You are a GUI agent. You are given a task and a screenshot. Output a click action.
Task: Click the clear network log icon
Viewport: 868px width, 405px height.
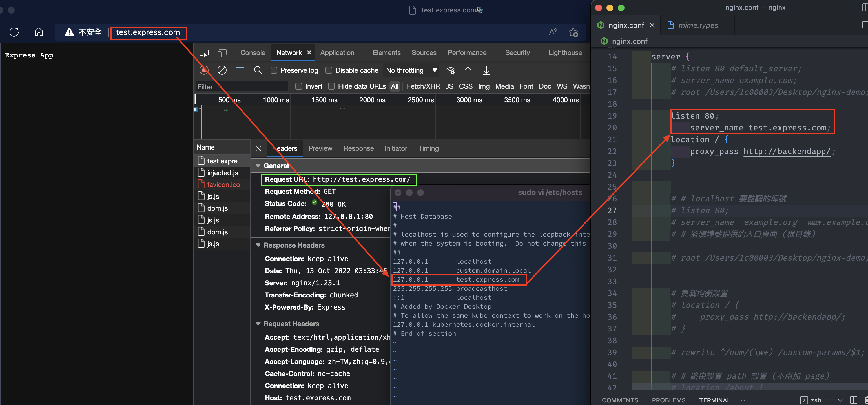(x=222, y=70)
